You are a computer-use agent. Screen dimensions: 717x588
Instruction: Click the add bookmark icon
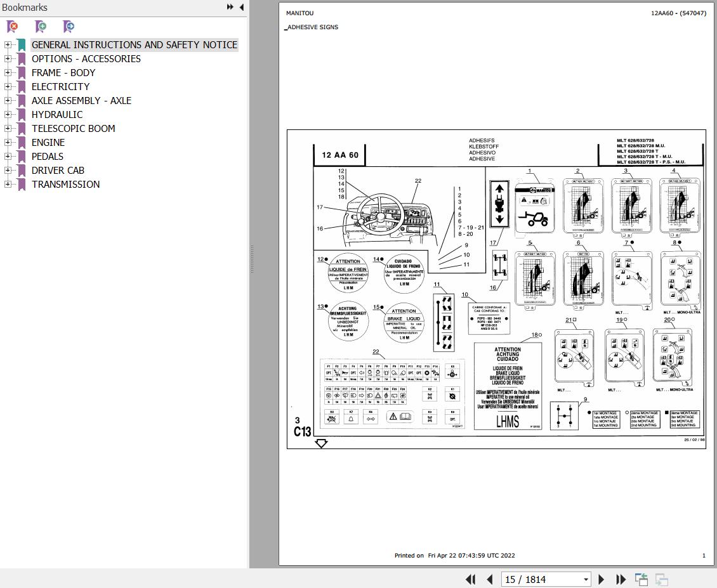(x=41, y=27)
